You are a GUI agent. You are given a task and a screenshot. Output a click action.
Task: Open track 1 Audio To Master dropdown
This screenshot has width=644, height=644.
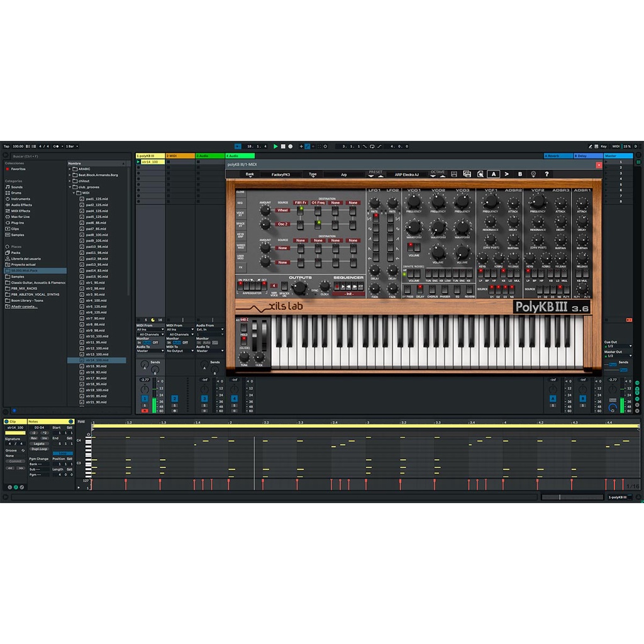click(x=150, y=351)
